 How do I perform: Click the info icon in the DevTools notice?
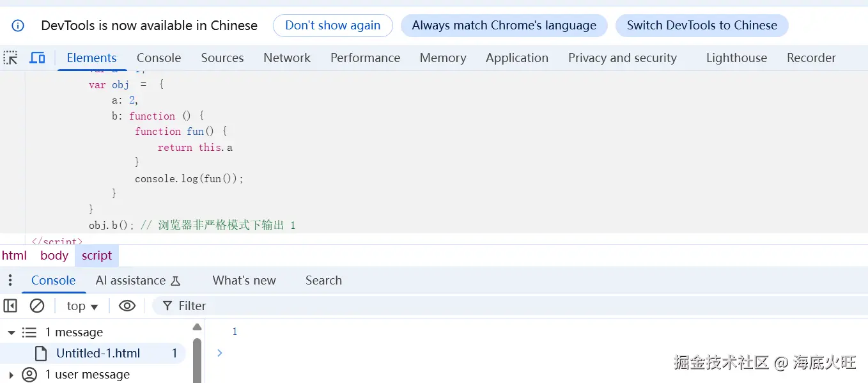[x=19, y=26]
